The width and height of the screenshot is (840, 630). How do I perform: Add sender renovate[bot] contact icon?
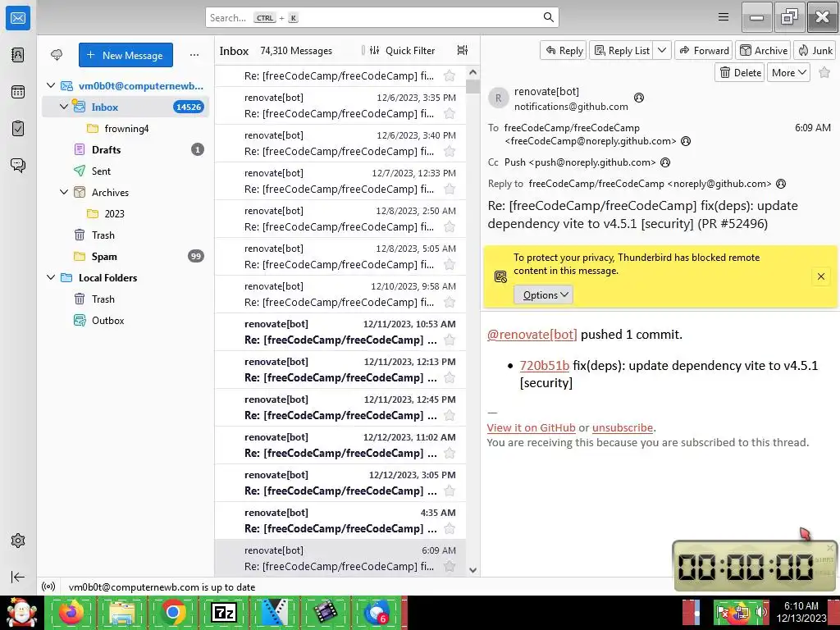pos(638,98)
